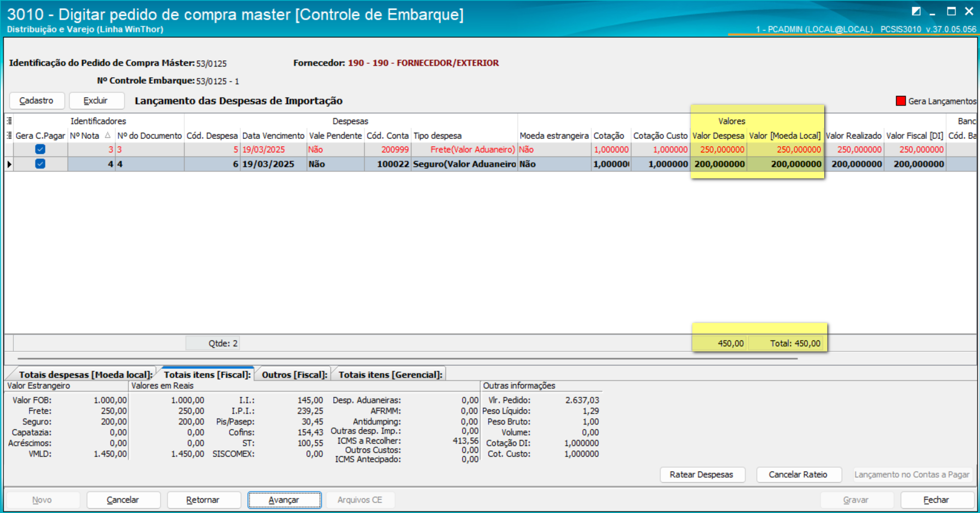Click the Novo button

pyautogui.click(x=42, y=500)
